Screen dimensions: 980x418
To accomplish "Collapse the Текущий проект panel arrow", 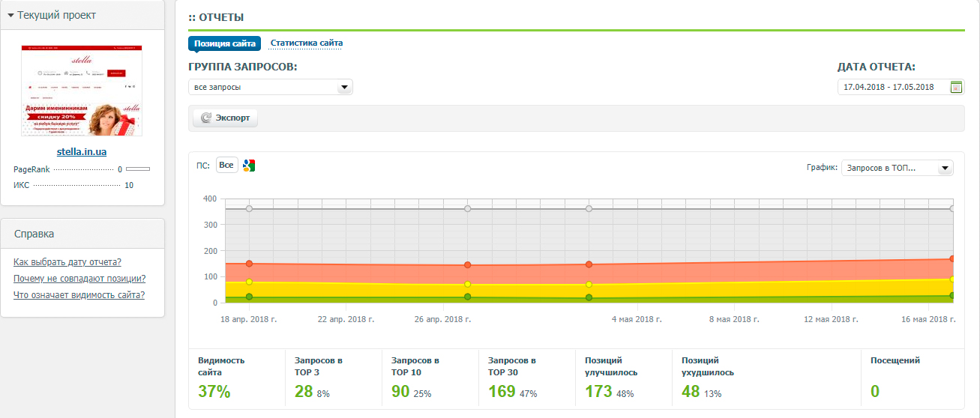I will point(10,15).
